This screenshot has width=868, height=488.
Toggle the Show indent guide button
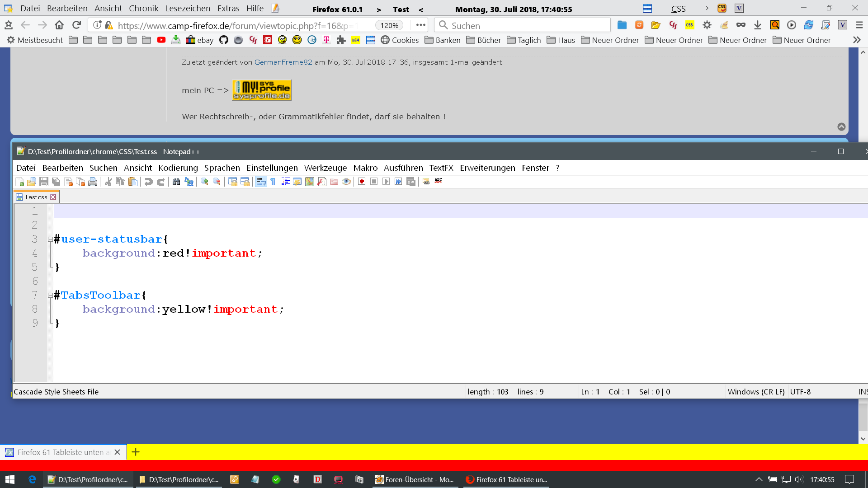285,182
